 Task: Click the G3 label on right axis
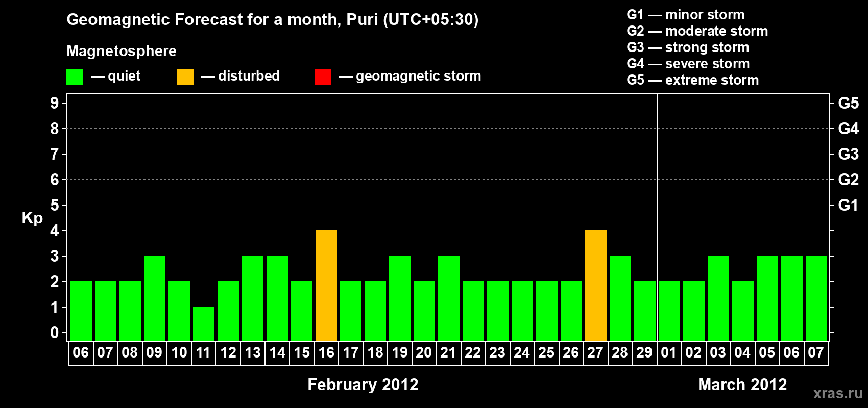[x=849, y=154]
